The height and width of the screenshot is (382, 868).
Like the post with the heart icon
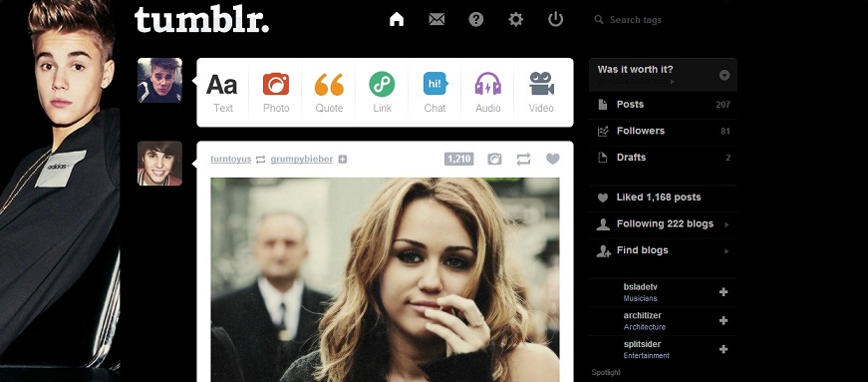(552, 160)
